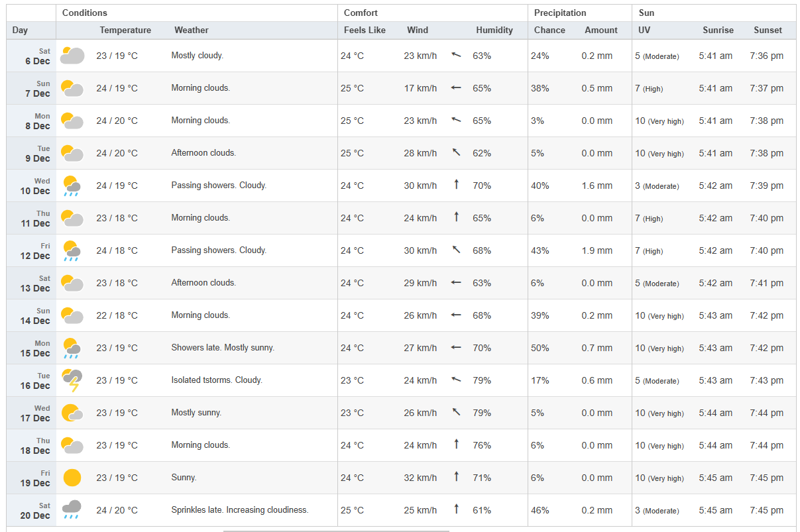The width and height of the screenshot is (800, 532).
Task: Click the Feels Like column header
Action: pos(365,30)
